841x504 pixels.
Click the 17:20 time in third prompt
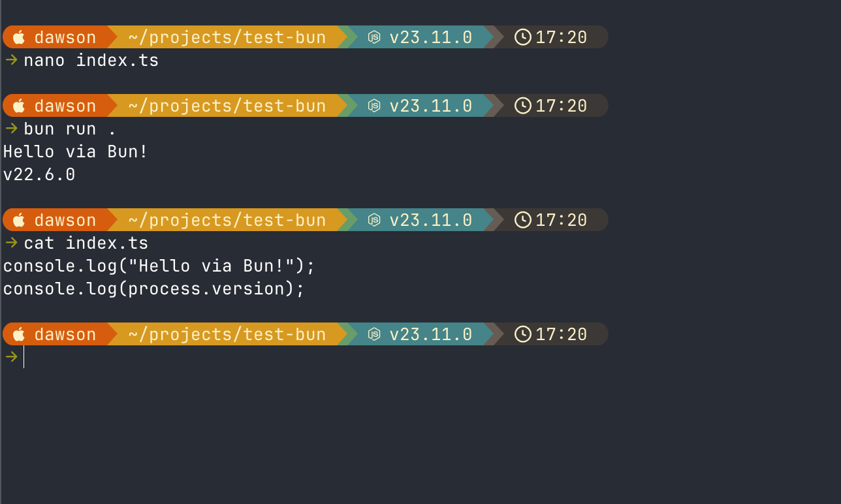562,220
